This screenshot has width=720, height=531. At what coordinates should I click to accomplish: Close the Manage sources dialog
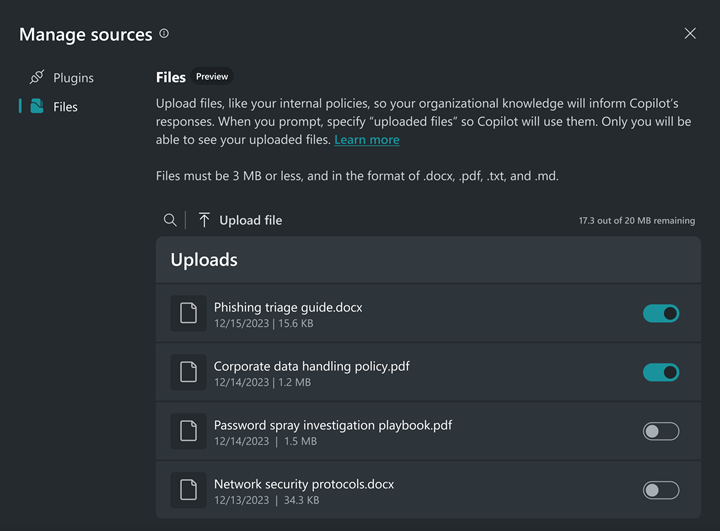(690, 33)
